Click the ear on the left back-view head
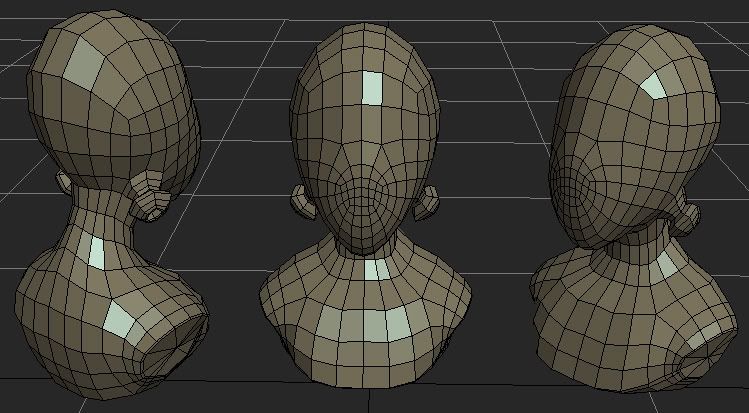This screenshot has height=413, width=749. pos(150,196)
